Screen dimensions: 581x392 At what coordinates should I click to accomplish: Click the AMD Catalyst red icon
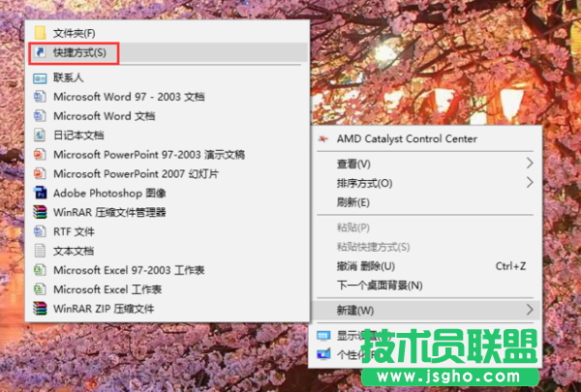pyautogui.click(x=323, y=139)
